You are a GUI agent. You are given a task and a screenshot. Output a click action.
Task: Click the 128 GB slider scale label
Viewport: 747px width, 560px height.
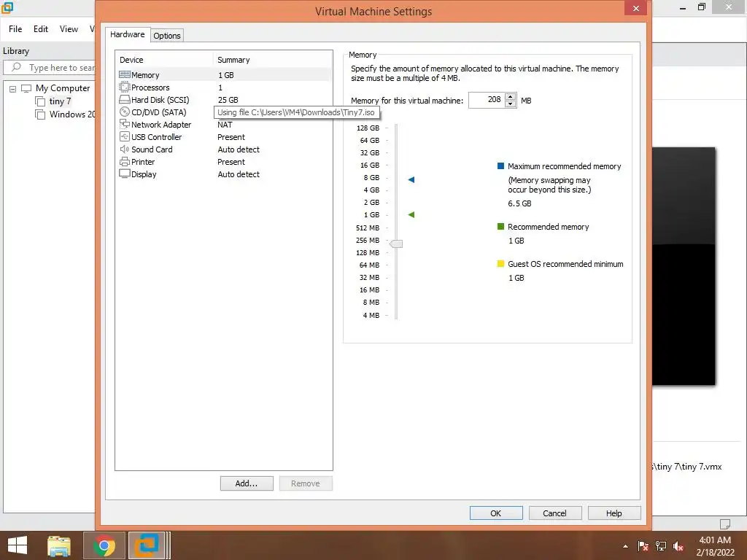(368, 128)
